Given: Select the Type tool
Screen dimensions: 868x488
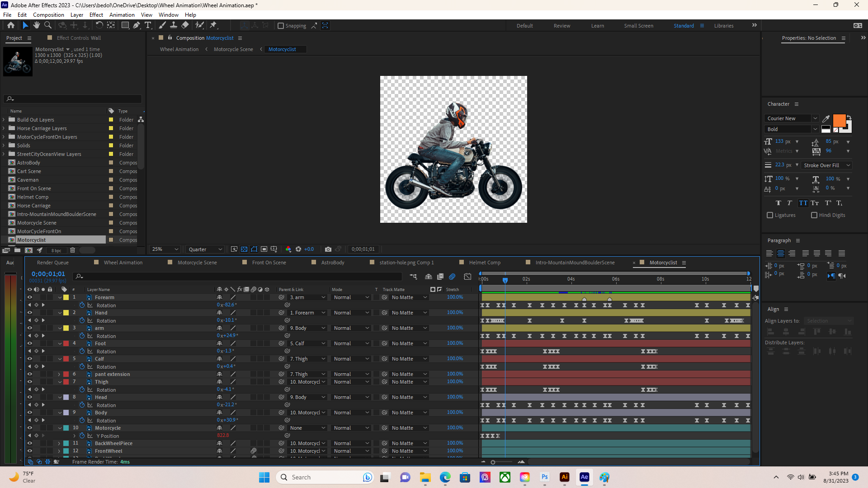Looking at the screenshot, I should 148,25.
